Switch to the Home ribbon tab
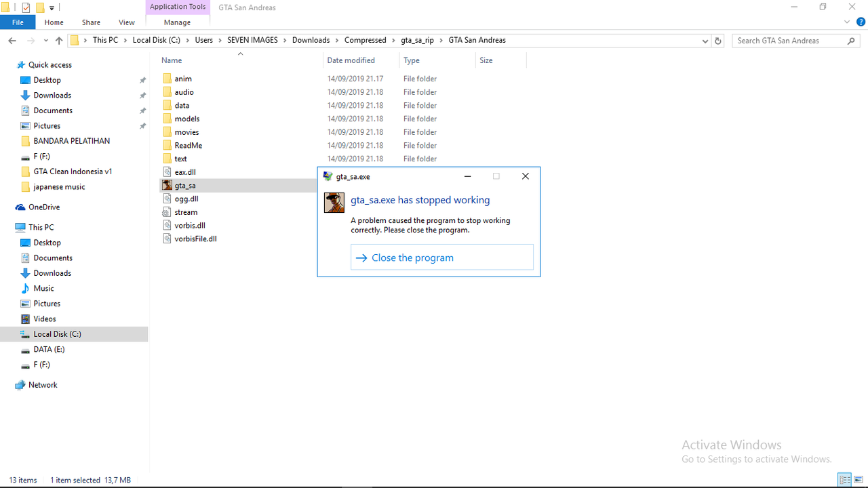868x488 pixels. point(54,22)
